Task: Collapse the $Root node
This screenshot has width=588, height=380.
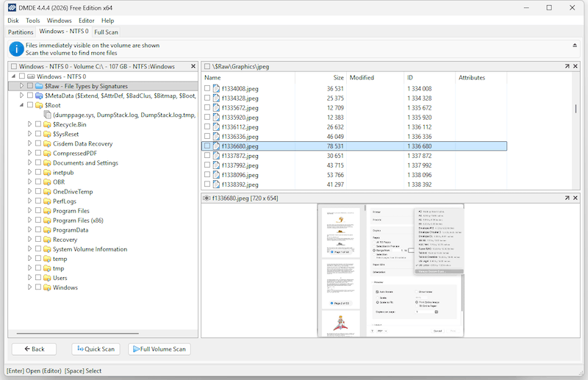Action: (22, 105)
